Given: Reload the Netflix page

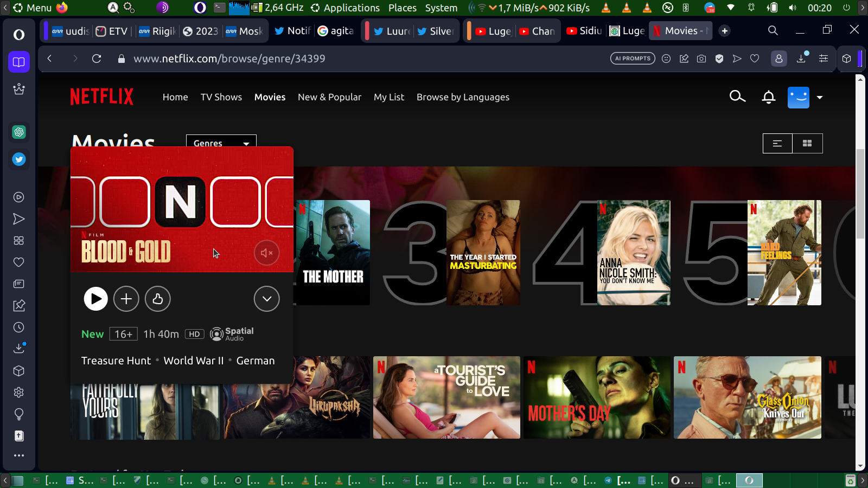Looking at the screenshot, I should pos(97,59).
